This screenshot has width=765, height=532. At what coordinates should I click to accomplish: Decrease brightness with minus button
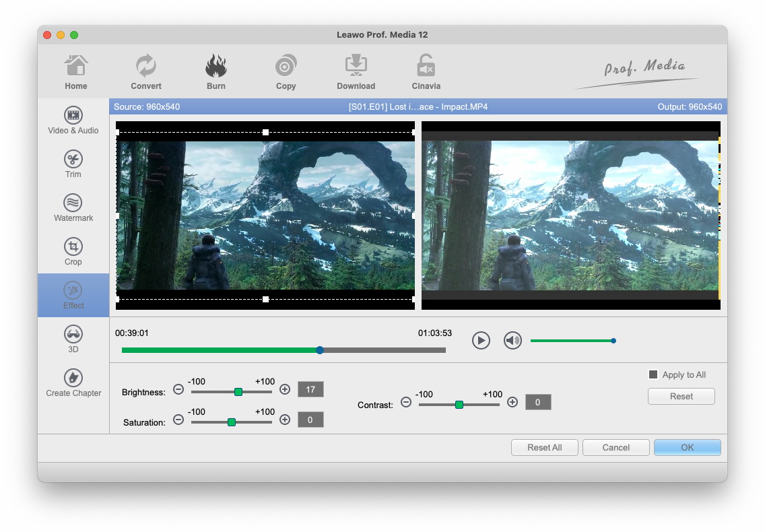pos(178,389)
